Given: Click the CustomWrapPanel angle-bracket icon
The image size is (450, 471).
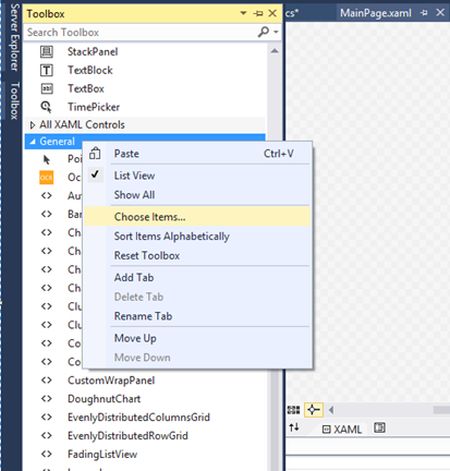Looking at the screenshot, I should [x=46, y=380].
